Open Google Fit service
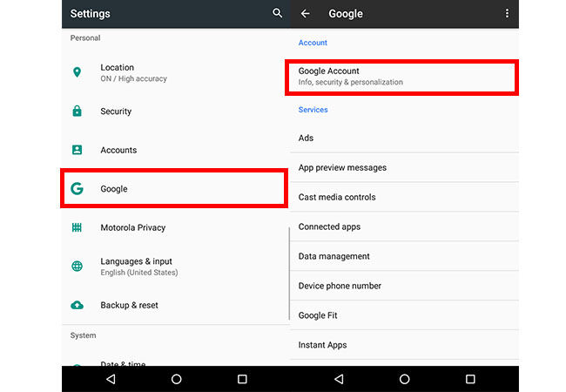The width and height of the screenshot is (566, 392). pyautogui.click(x=404, y=315)
